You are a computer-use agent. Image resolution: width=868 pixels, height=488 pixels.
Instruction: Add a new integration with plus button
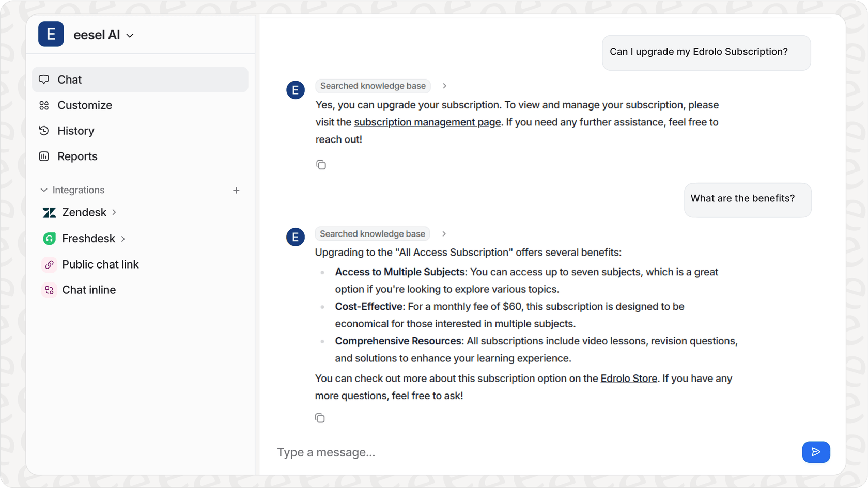click(x=236, y=190)
